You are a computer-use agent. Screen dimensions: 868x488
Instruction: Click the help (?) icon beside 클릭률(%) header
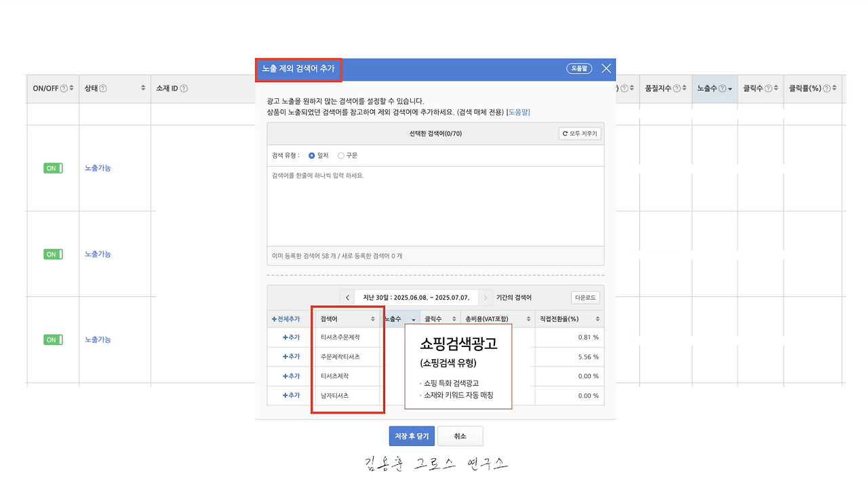pyautogui.click(x=826, y=87)
